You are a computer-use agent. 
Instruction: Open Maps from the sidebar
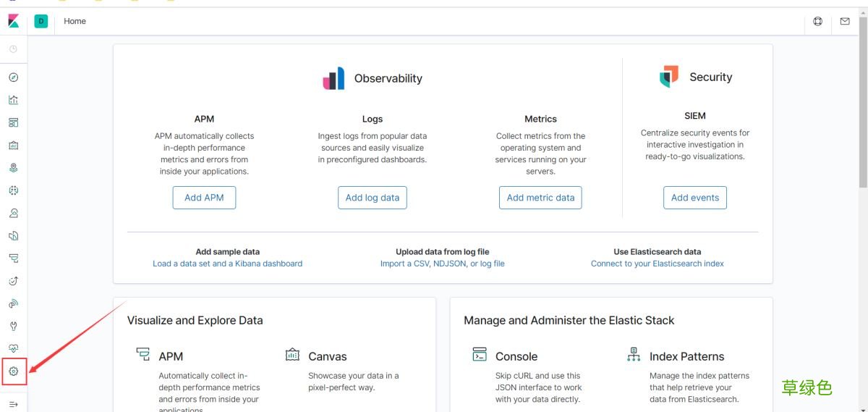click(13, 168)
